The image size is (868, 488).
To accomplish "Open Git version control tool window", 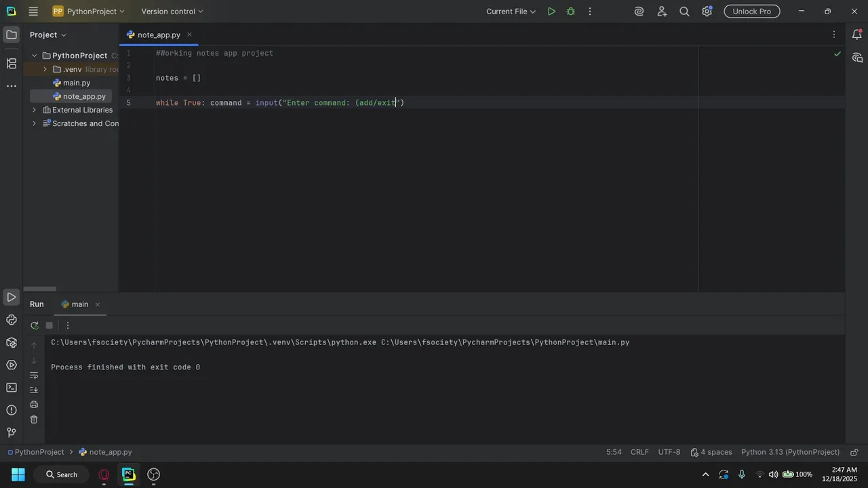I will tap(12, 432).
